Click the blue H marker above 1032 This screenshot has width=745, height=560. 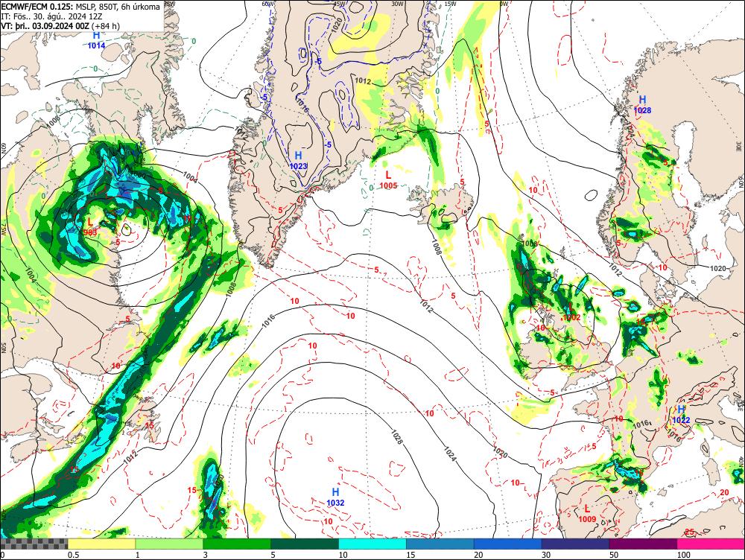pos(335,492)
